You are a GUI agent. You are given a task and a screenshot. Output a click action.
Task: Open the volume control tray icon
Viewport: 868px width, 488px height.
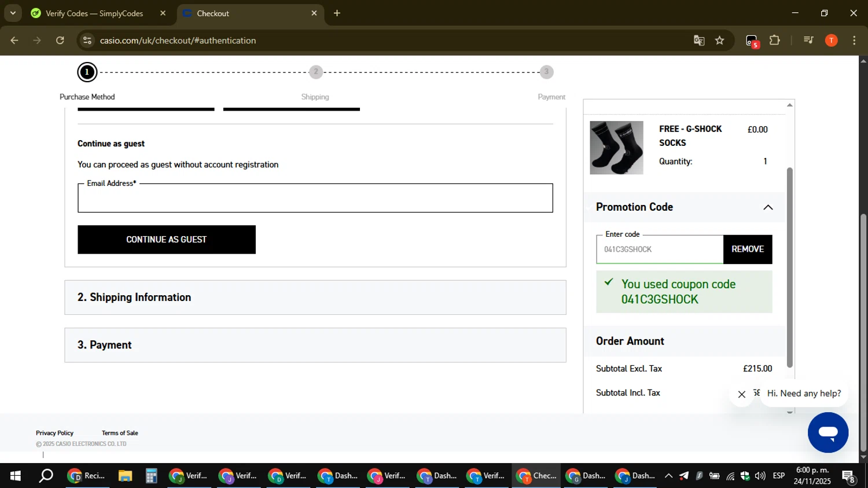[x=760, y=476]
